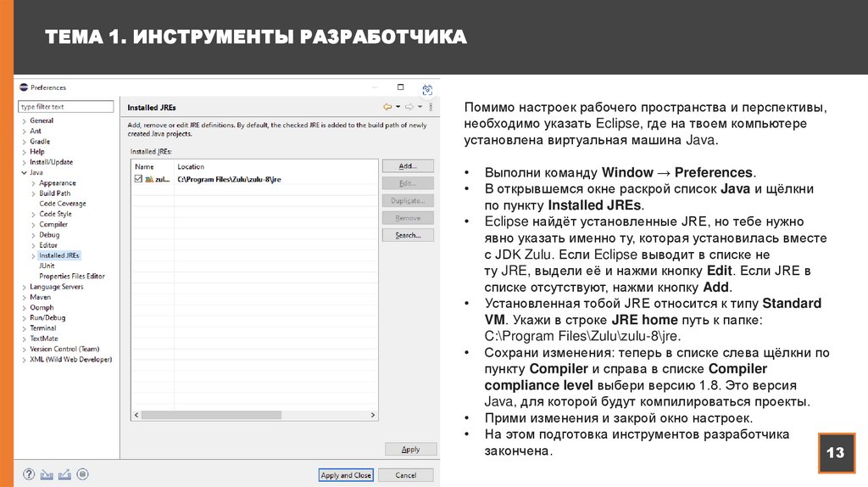This screenshot has width=868, height=487.
Task: Expand the General tree node
Action: tap(23, 120)
